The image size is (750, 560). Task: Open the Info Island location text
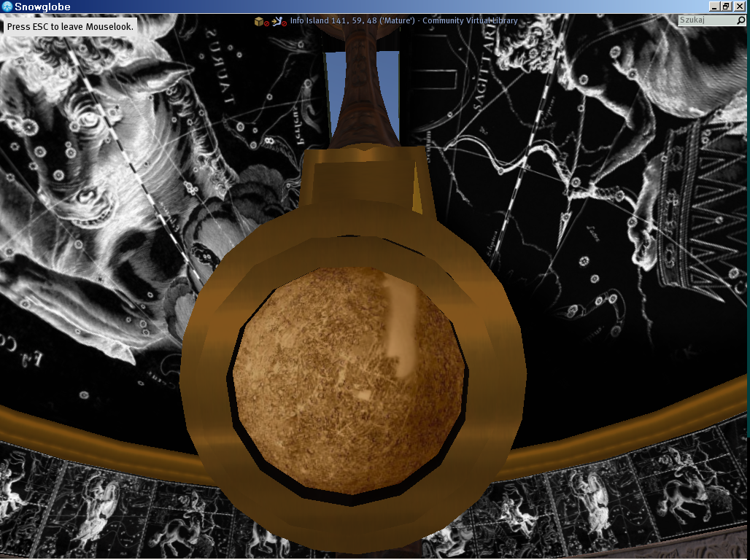(x=403, y=20)
